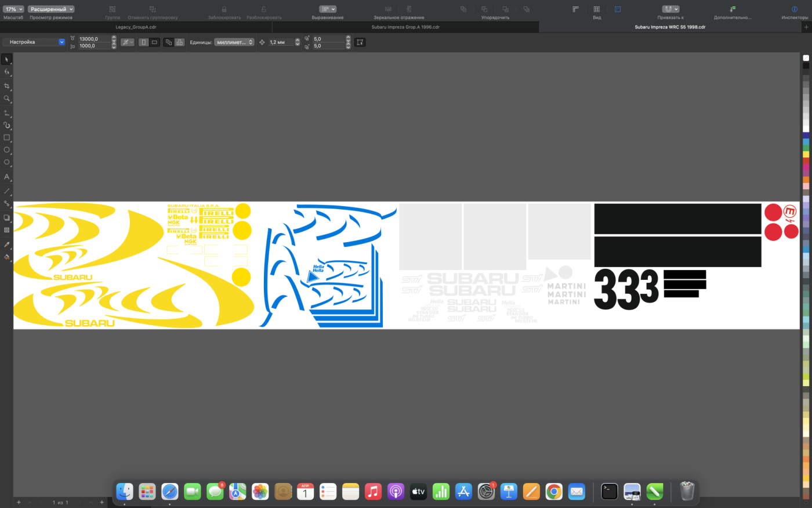The height and width of the screenshot is (508, 812).
Task: Click the Отменить группировку ungroup icon
Action: 153,9
